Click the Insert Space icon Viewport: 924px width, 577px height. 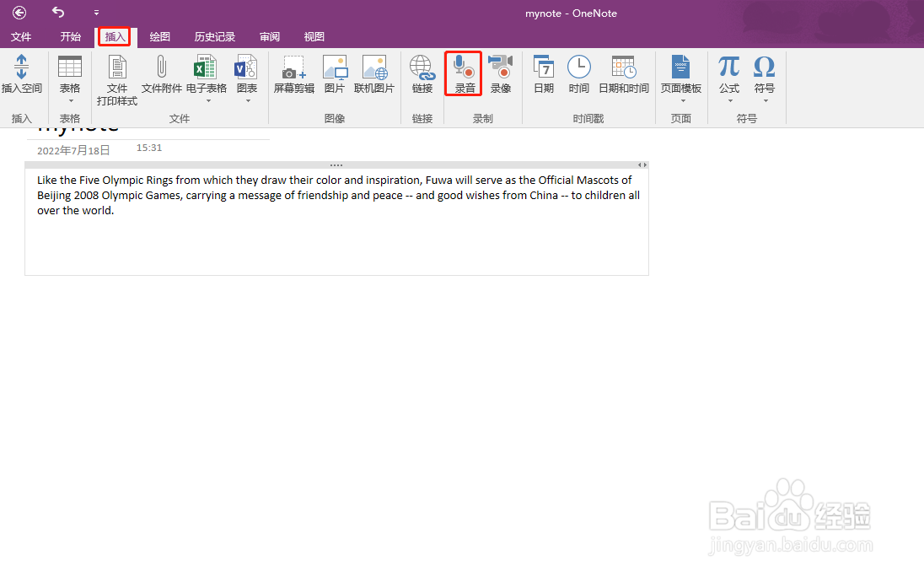coord(21,73)
